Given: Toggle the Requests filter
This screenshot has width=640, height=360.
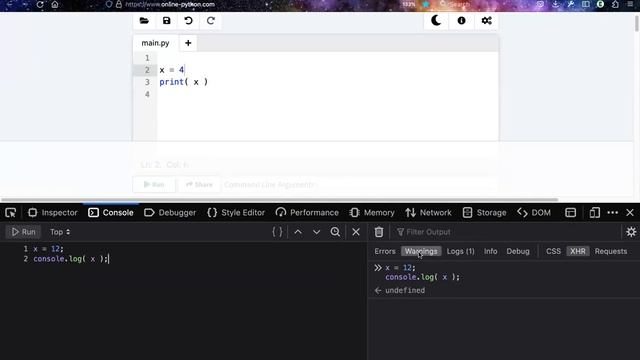Looking at the screenshot, I should [611, 251].
